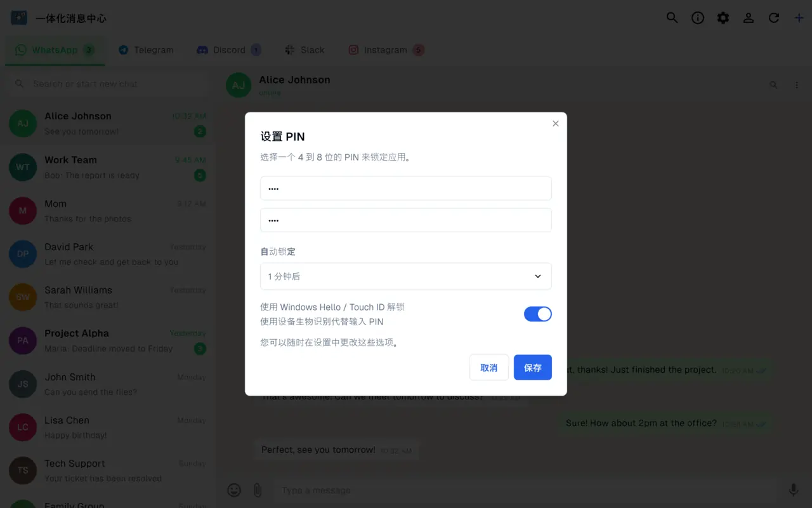Screen dimensions: 812x508
Task: Click the refresh icon in the top bar
Action: (774, 18)
